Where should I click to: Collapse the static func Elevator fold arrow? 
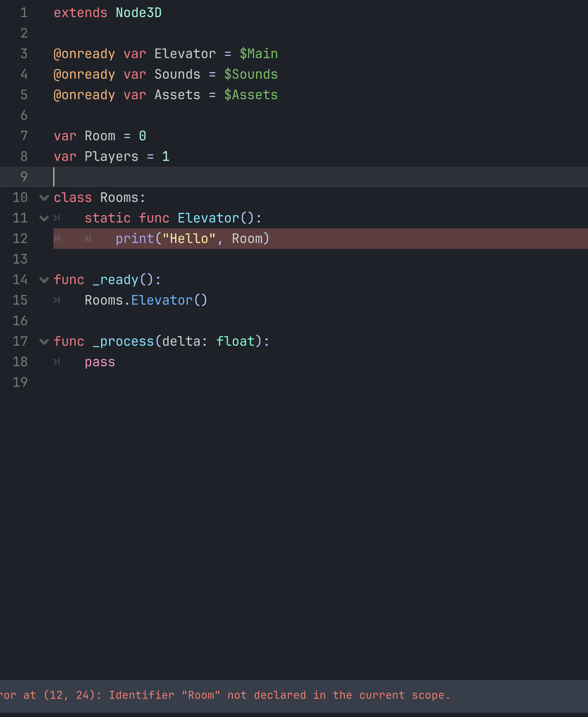click(x=44, y=219)
